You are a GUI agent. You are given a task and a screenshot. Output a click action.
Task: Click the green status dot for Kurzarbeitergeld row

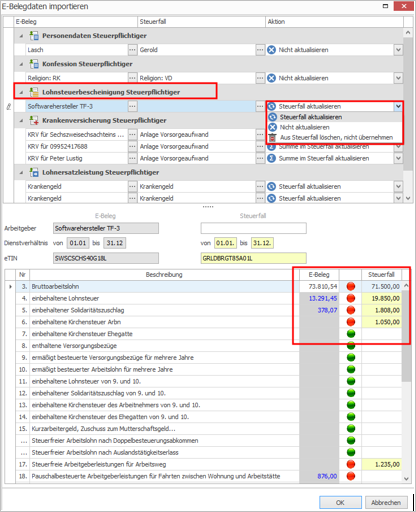tap(351, 428)
